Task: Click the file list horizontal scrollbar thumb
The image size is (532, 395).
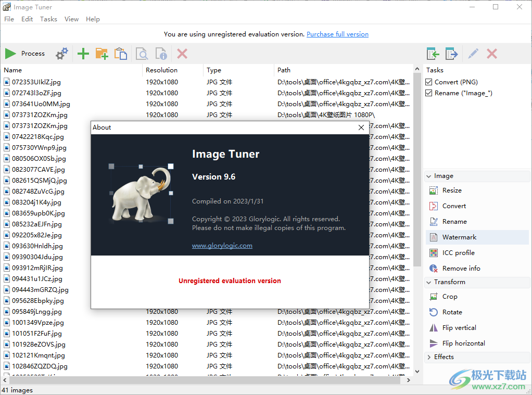Action: [x=205, y=380]
